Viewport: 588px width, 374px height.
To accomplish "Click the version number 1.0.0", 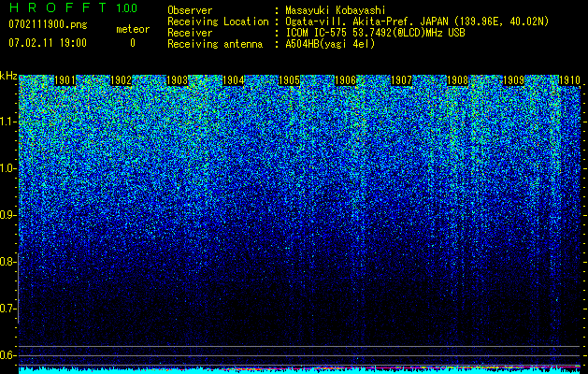I will coord(126,7).
